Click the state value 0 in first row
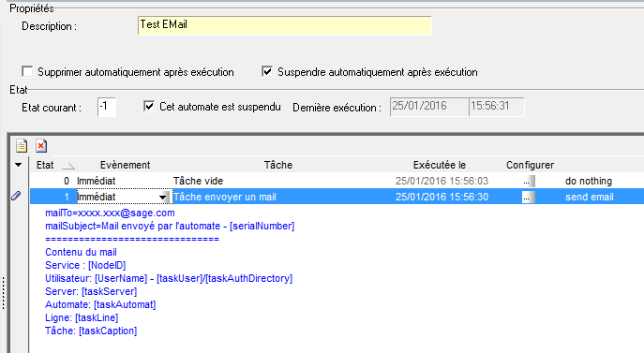This screenshot has width=644, height=353. coord(67,181)
